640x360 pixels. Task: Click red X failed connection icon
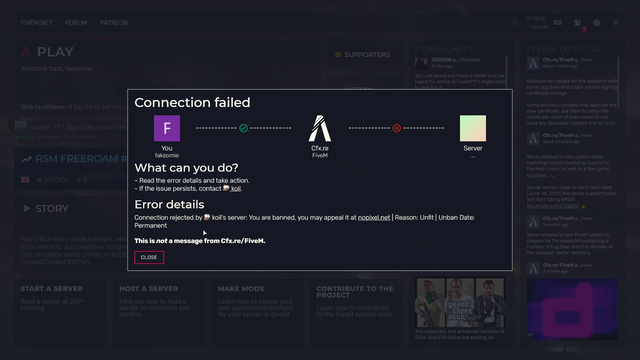point(396,128)
